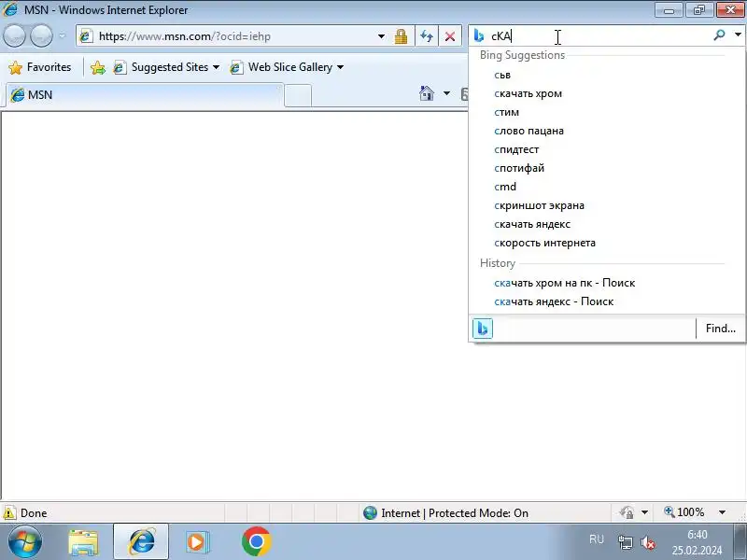Click the Refresh page icon
Viewport: 747px width, 560px height.
(x=427, y=36)
